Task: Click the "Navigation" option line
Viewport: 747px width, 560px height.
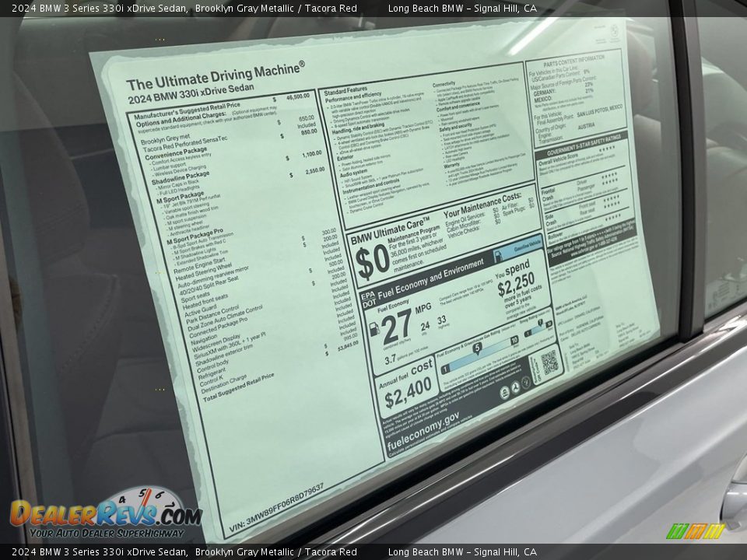Action: coord(204,340)
